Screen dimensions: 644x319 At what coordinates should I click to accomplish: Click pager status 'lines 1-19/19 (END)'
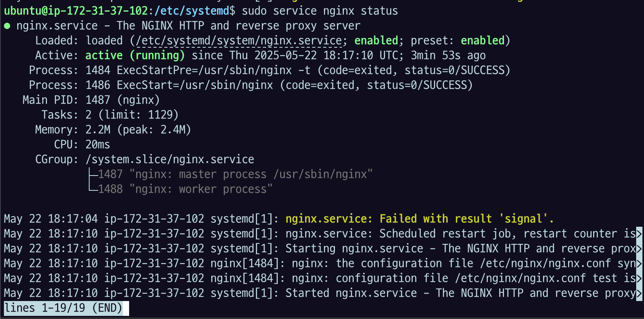tap(63, 308)
